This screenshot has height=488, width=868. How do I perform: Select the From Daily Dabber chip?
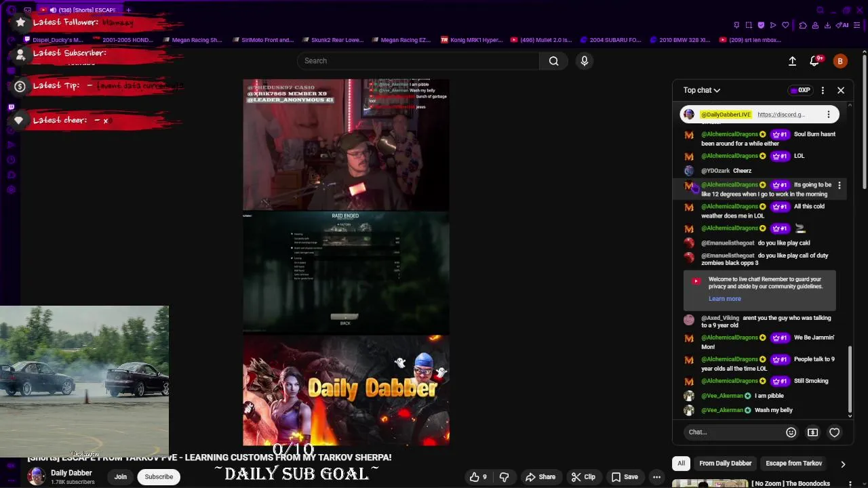[x=725, y=464]
